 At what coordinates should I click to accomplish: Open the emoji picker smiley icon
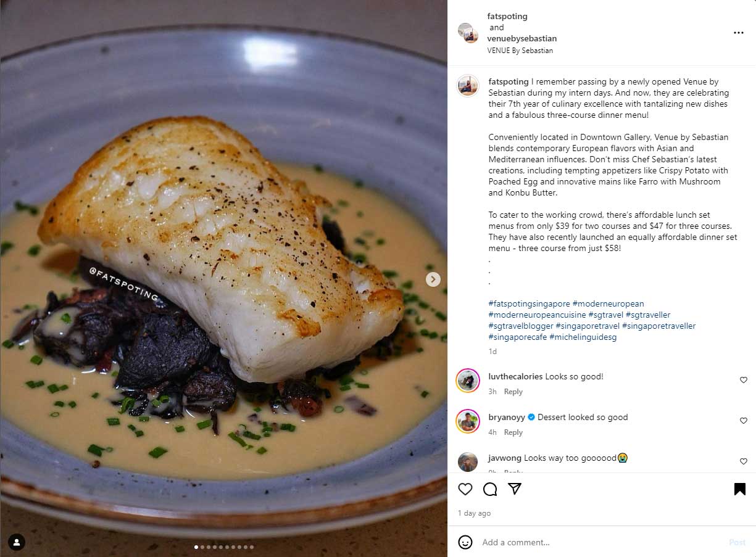(465, 542)
